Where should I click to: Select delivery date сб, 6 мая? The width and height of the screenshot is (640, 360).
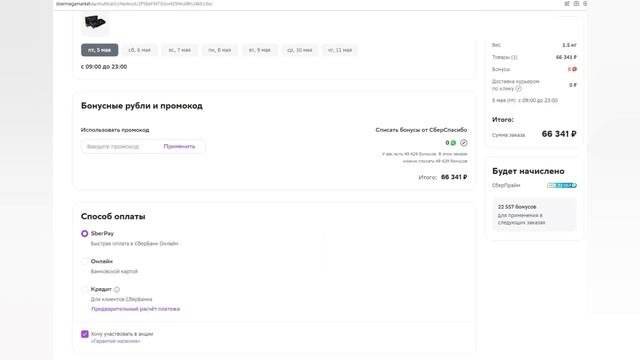140,50
